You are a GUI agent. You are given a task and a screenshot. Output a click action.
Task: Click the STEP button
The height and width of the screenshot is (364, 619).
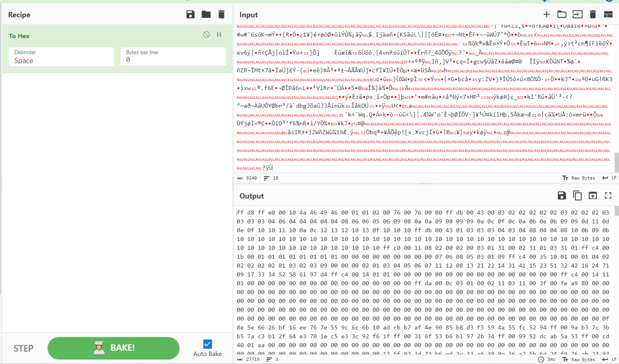(x=23, y=348)
